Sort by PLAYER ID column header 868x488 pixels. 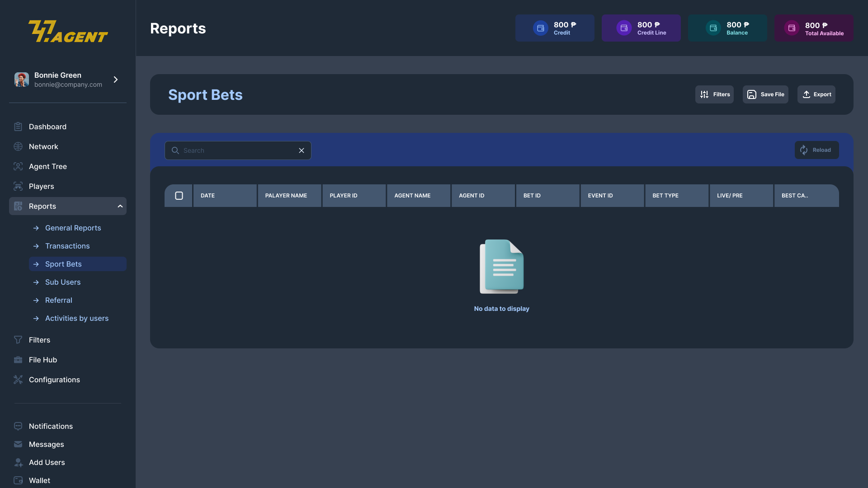[354, 196]
